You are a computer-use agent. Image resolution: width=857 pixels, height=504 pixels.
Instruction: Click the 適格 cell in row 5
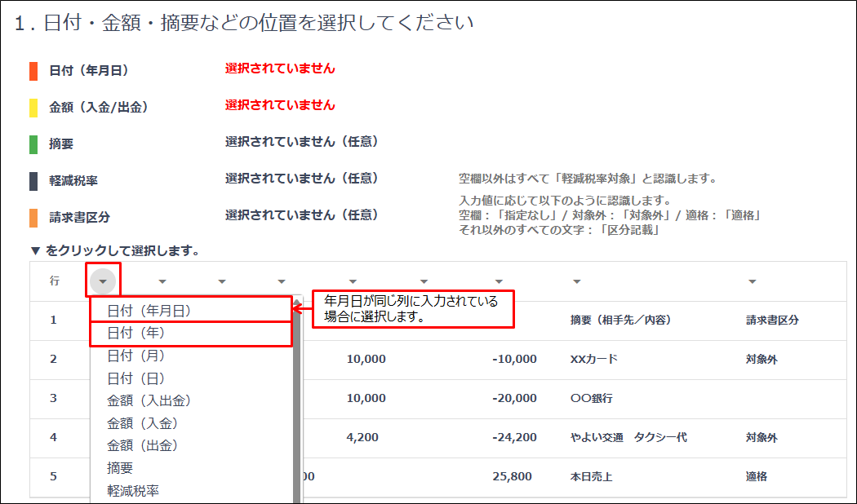point(757,477)
